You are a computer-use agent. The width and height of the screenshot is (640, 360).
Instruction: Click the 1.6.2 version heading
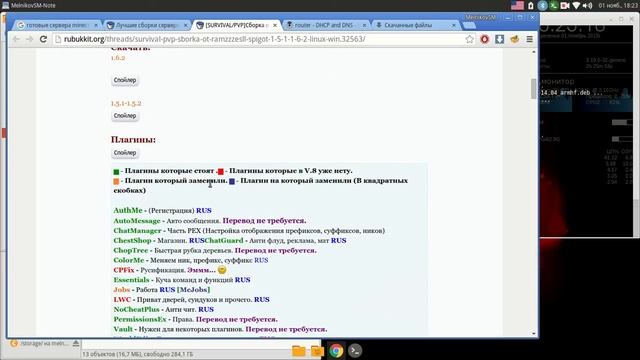coord(118,58)
